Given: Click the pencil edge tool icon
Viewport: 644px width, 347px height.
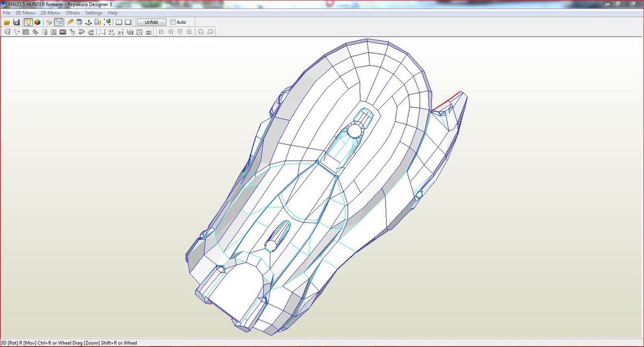Looking at the screenshot, I should pyautogui.click(x=70, y=22).
